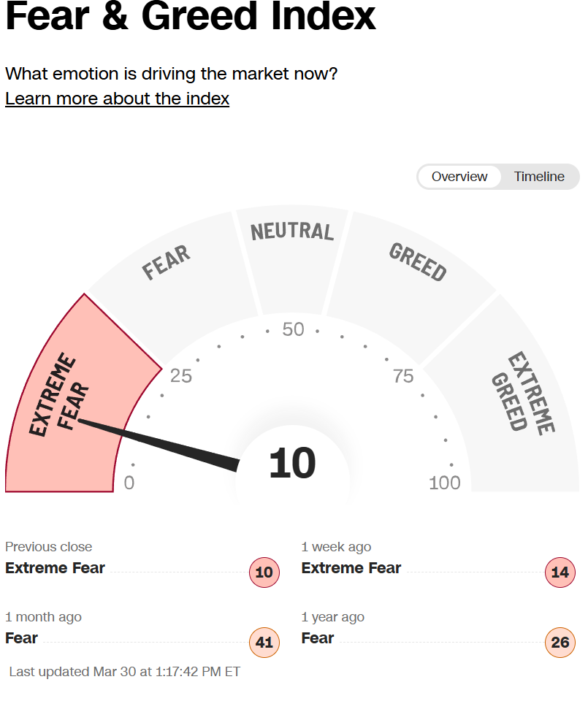Open the Learn more about the index link
The height and width of the screenshot is (701, 588).
tap(117, 99)
